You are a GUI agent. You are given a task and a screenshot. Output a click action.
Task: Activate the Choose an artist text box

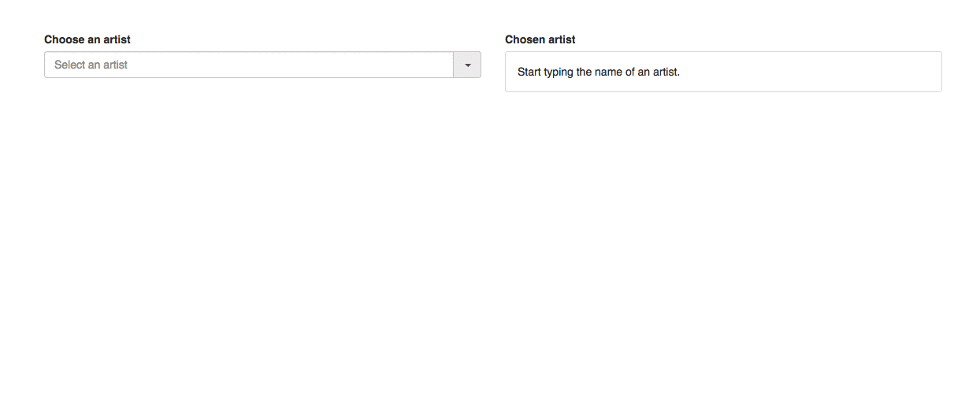[x=249, y=65]
